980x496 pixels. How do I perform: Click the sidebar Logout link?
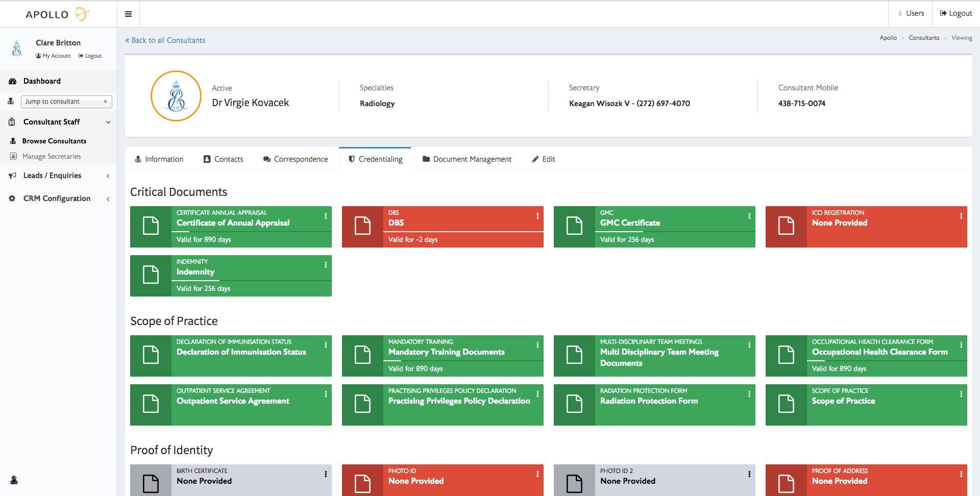coord(90,56)
